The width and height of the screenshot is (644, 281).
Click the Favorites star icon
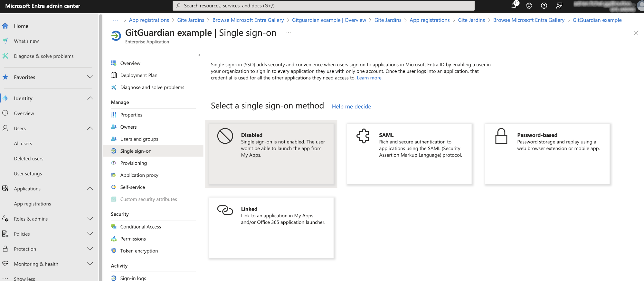(5, 77)
